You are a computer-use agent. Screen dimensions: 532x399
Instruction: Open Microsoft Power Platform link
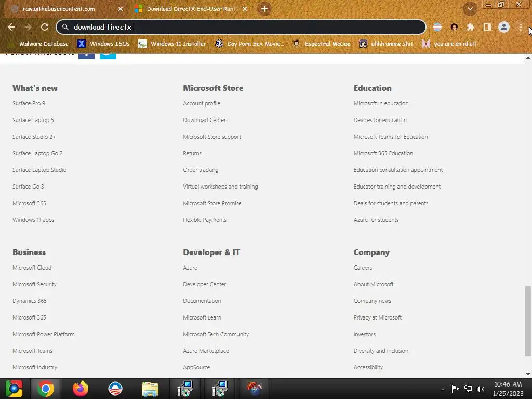pyautogui.click(x=44, y=334)
